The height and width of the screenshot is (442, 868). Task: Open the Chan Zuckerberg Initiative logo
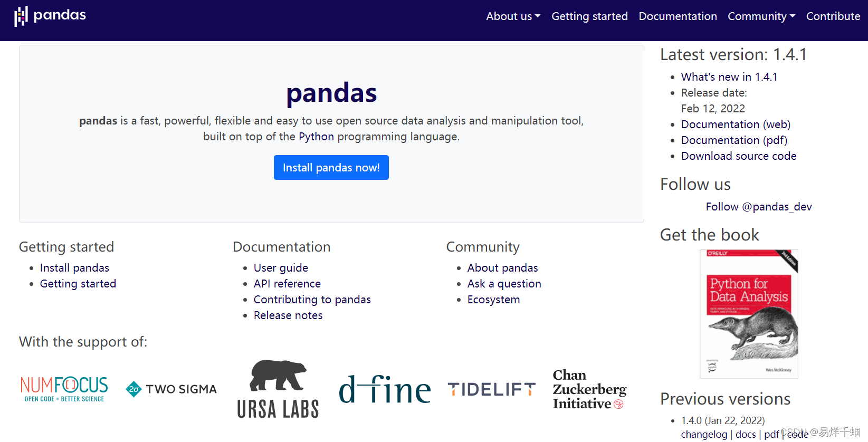589,389
